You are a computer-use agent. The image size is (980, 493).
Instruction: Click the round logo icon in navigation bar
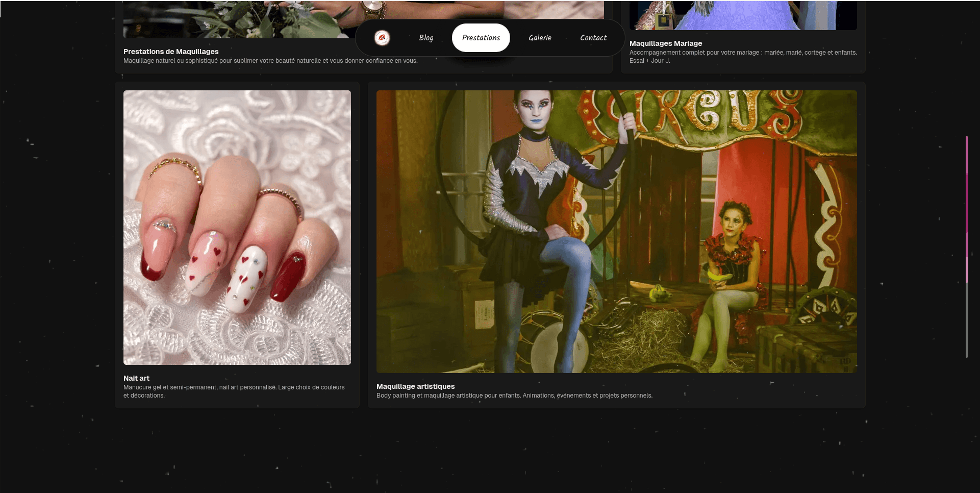[382, 38]
